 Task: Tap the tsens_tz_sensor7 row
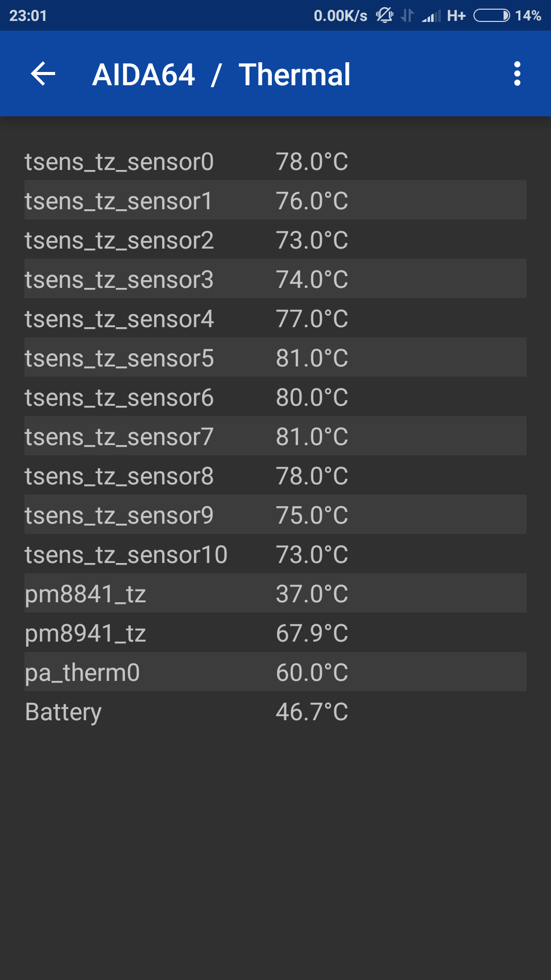[275, 436]
